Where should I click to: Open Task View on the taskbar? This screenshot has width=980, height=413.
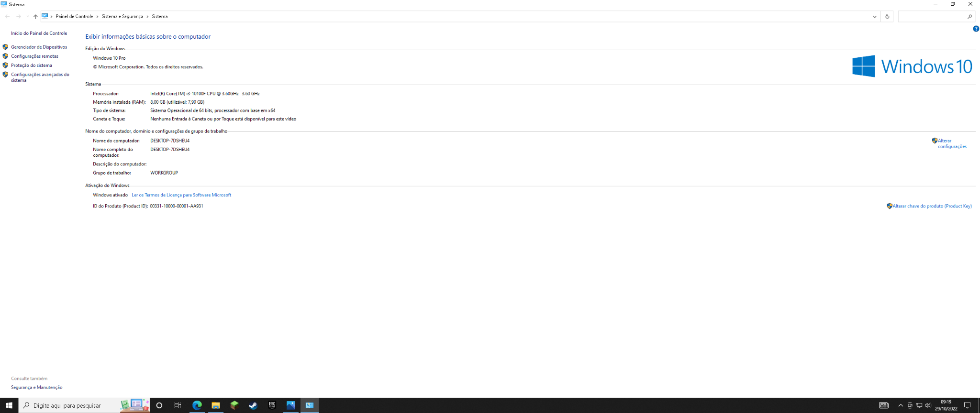point(178,405)
